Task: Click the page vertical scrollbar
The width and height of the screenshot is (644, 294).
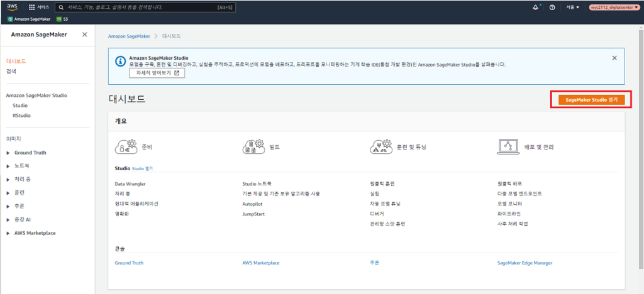Action: (640, 148)
